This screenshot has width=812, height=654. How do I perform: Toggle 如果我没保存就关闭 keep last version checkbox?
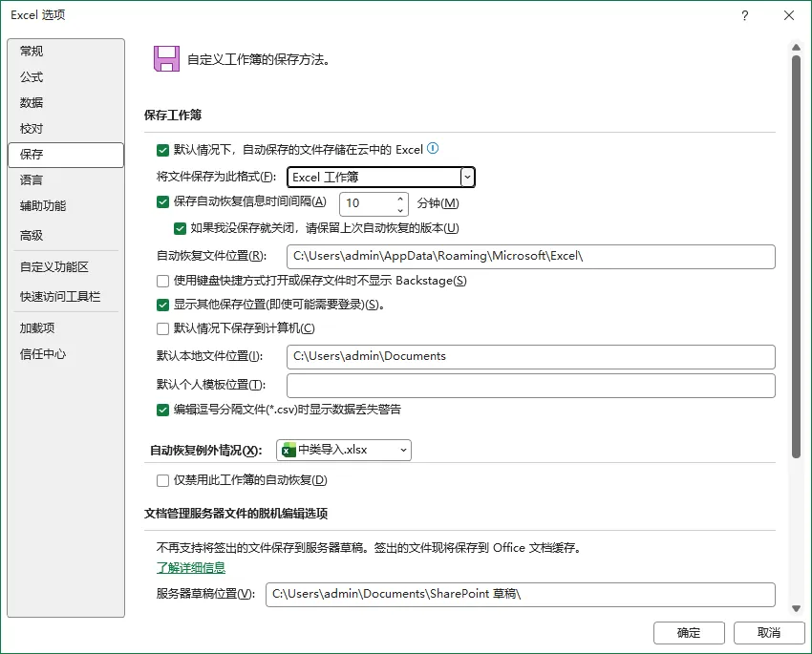[x=180, y=228]
